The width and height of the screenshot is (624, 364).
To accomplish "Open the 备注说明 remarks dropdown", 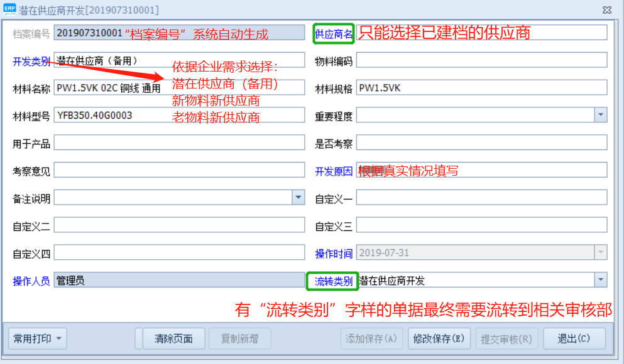I will (297, 197).
